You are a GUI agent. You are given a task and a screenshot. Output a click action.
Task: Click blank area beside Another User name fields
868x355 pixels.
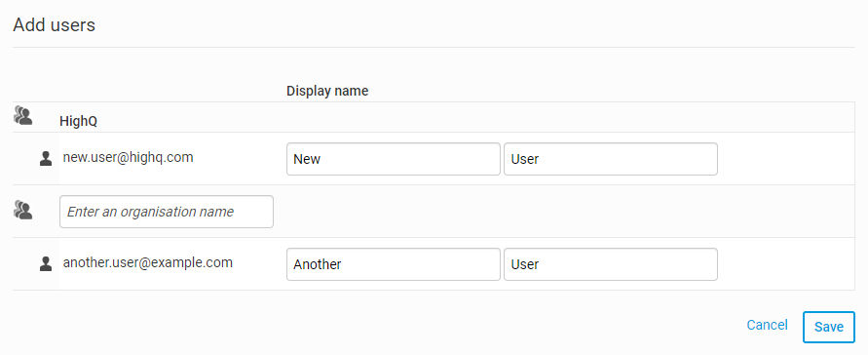click(x=786, y=264)
